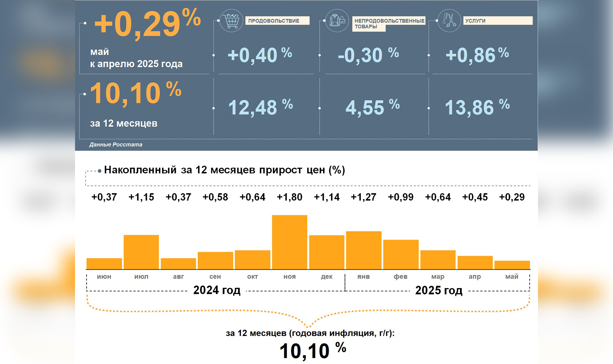Click the chart title Накопленный за 12 месяцев
This screenshot has height=364, width=613.
224,170
